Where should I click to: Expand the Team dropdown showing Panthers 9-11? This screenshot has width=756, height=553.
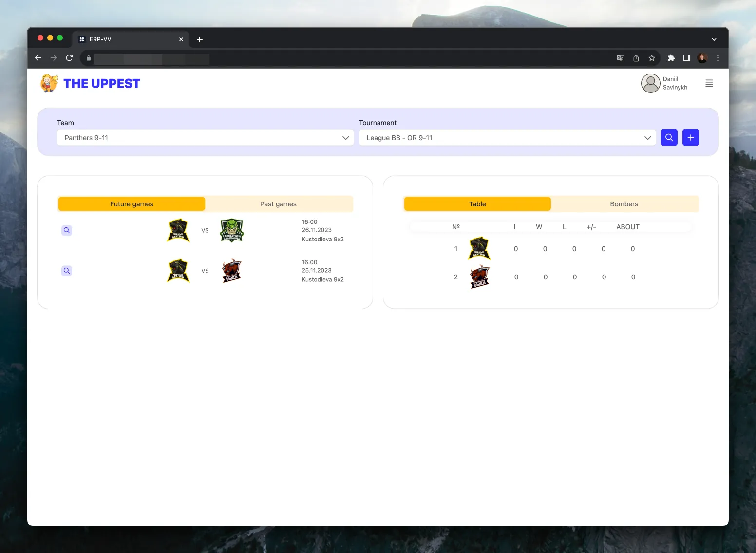click(x=205, y=138)
